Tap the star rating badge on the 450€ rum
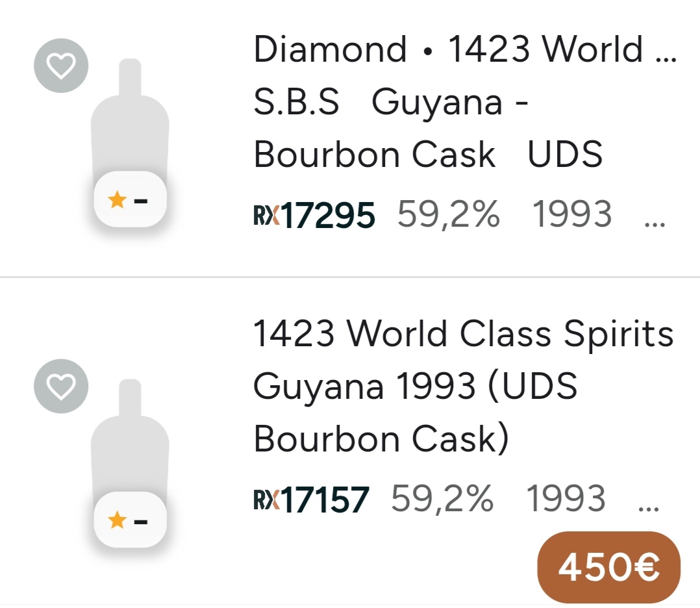 coord(130,520)
